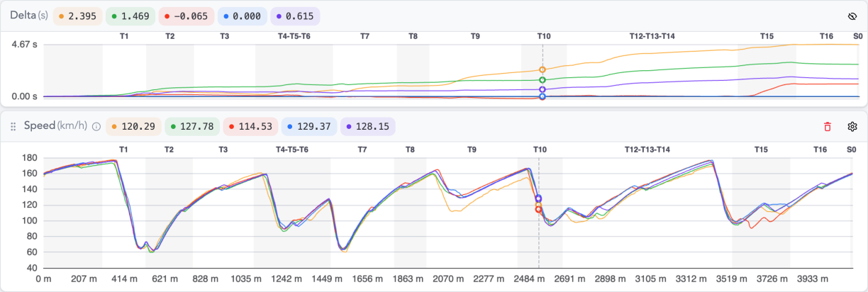Click the 0 m distance axis label

pos(44,280)
